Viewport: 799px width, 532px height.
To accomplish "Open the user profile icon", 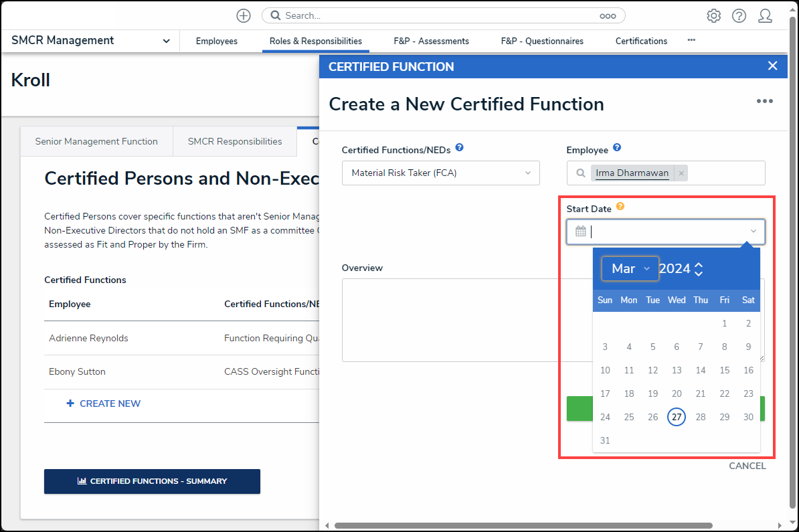I will 765,15.
